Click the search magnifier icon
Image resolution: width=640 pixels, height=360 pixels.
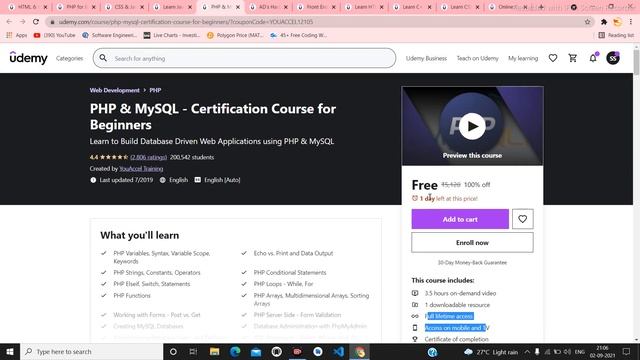coord(103,58)
